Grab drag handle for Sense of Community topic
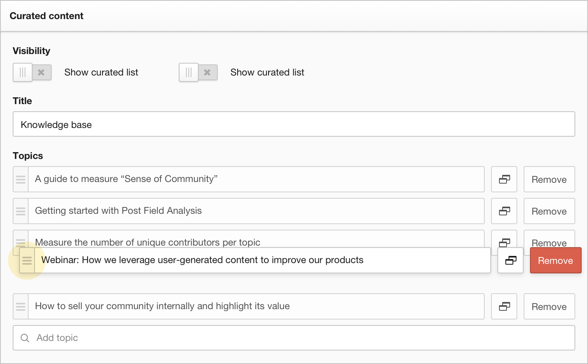This screenshot has width=588, height=364. 21,179
